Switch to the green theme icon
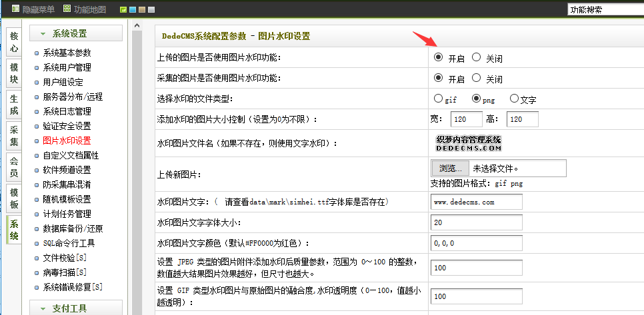 123,10
